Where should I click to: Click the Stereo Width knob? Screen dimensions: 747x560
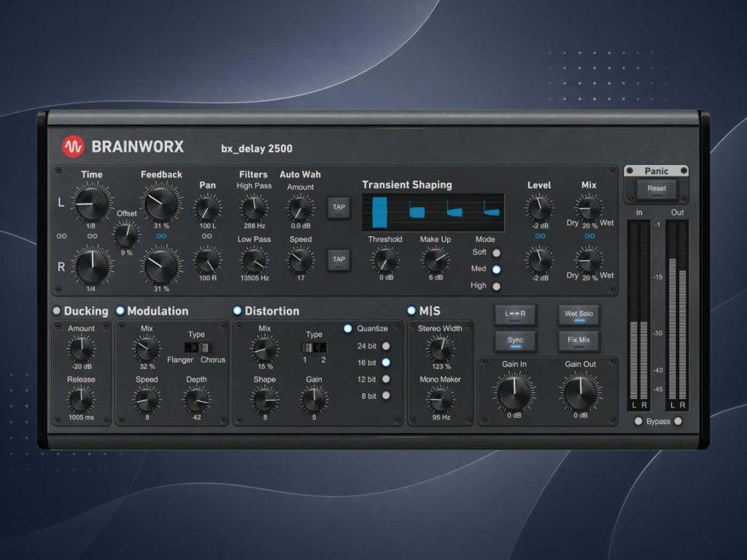coord(441,349)
